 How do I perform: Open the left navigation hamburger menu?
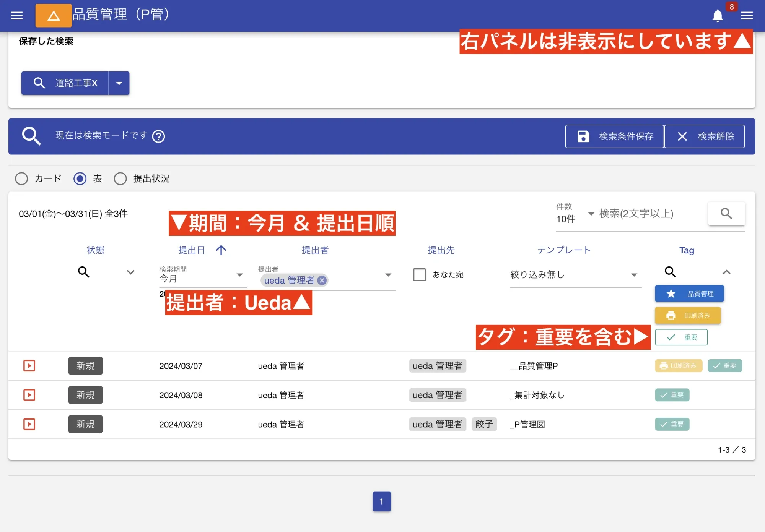(16, 15)
